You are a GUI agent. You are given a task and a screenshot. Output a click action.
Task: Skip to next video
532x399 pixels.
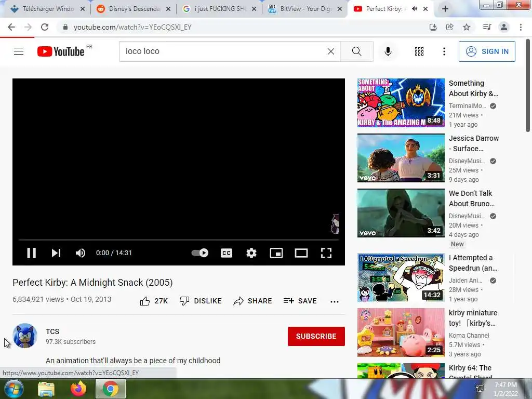click(56, 253)
